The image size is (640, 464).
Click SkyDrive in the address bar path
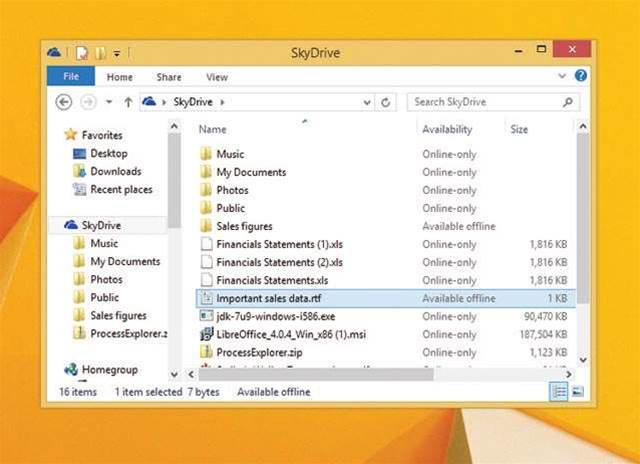coord(193,102)
